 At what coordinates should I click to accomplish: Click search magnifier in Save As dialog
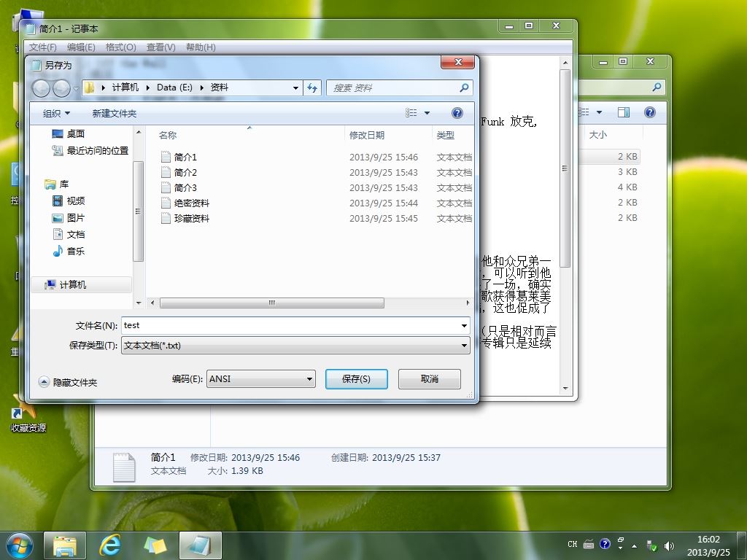(x=464, y=87)
